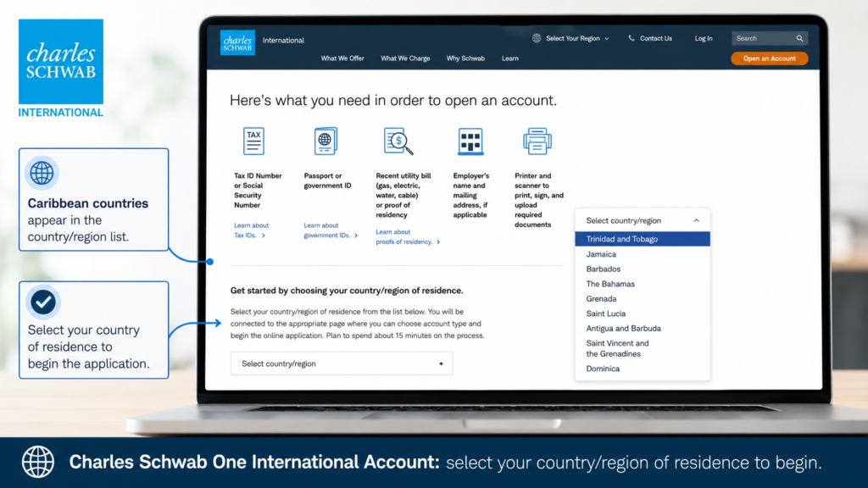Collapse the open Select country/region list
The width and height of the screenshot is (868, 488).
tap(643, 221)
